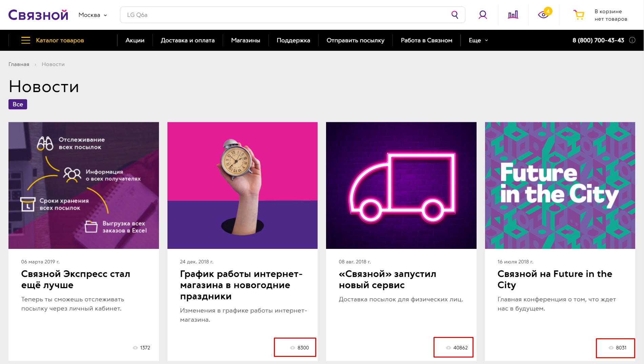Click 'Изменения в графике работы' description

243,315
